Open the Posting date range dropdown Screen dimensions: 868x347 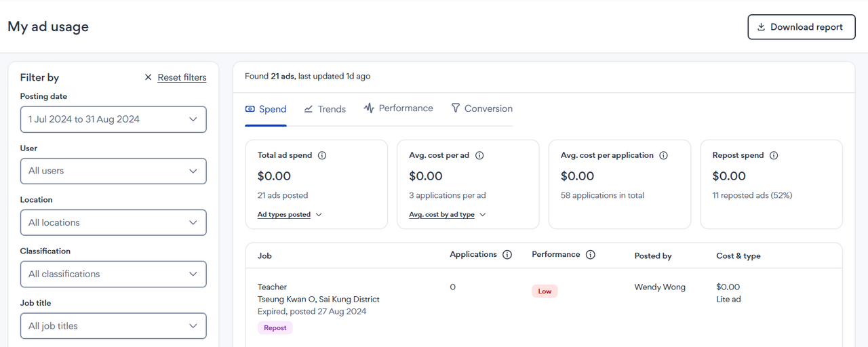point(113,119)
